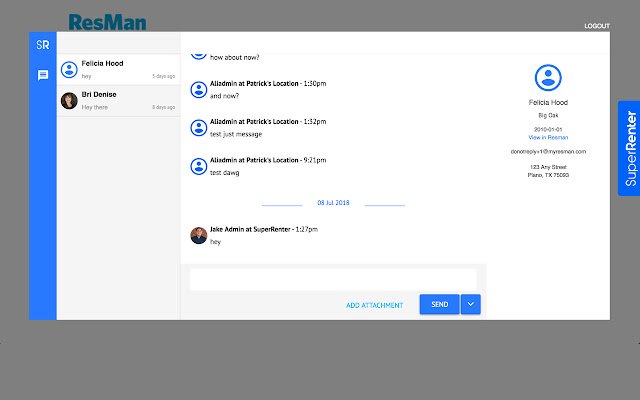This screenshot has height=400, width=640.
Task: Click Bri Denise's profile photo
Action: pos(69,100)
